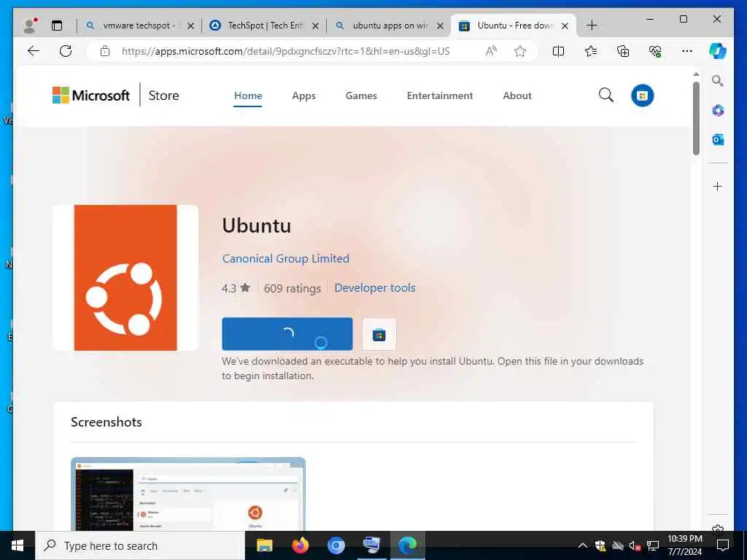Screen dimensions: 747x560
Task: Open the sidebar Outlook icon
Action: [x=718, y=139]
